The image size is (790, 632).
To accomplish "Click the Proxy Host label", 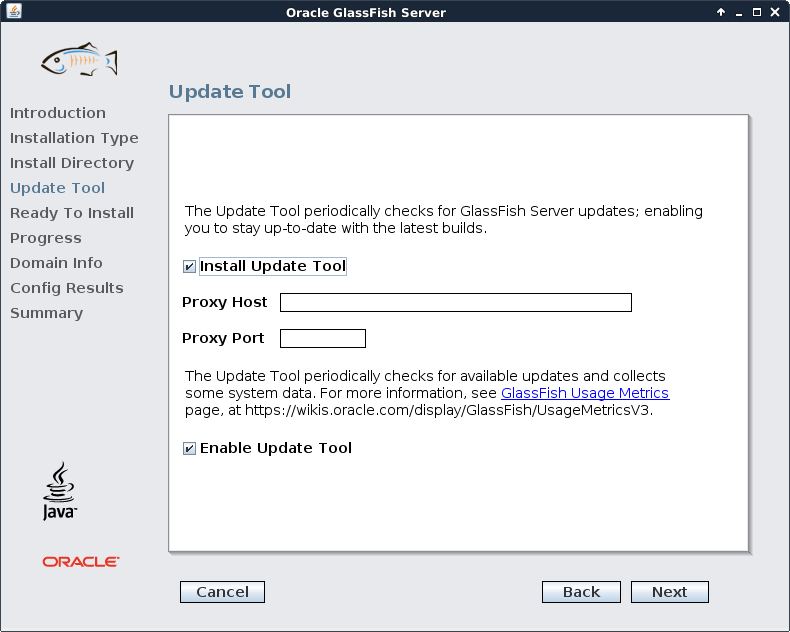I will coord(224,302).
